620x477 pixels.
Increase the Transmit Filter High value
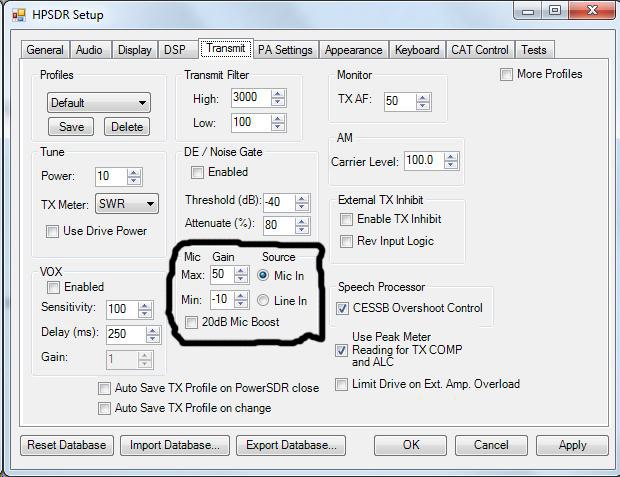[x=277, y=94]
